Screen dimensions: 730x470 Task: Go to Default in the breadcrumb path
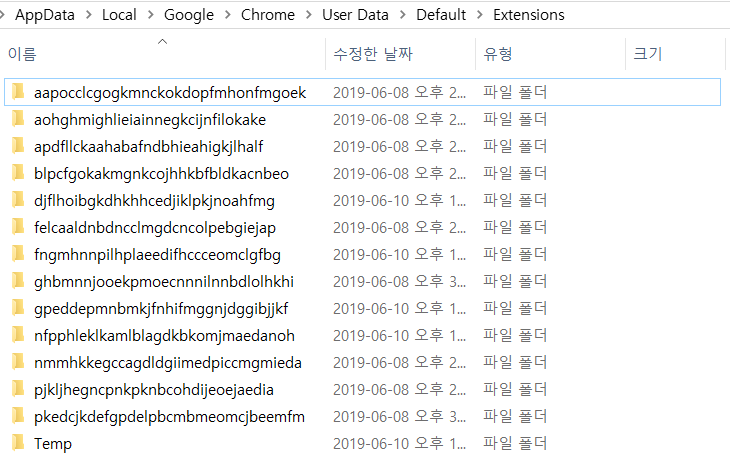click(441, 15)
